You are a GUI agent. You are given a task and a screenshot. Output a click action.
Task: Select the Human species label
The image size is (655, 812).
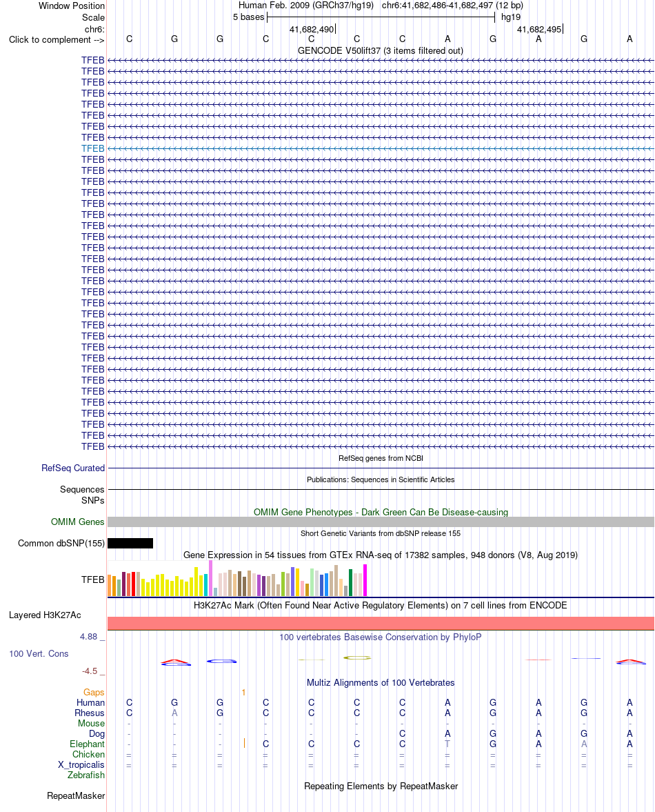(90, 703)
